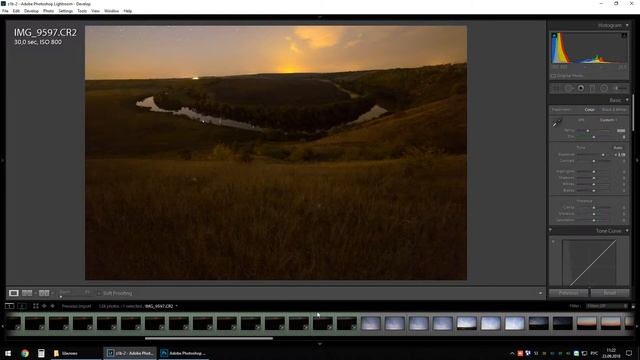This screenshot has height=360, width=640.
Task: Collapse the Histogram panel
Action: (627, 25)
